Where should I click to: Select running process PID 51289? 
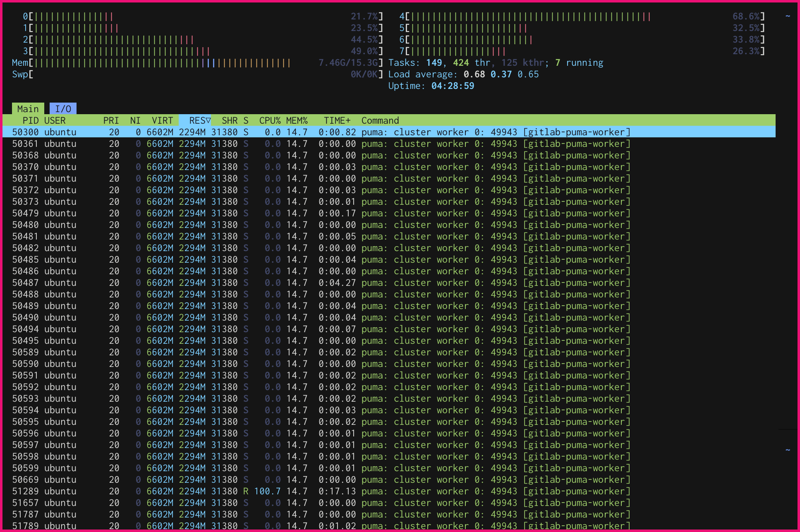389,491
